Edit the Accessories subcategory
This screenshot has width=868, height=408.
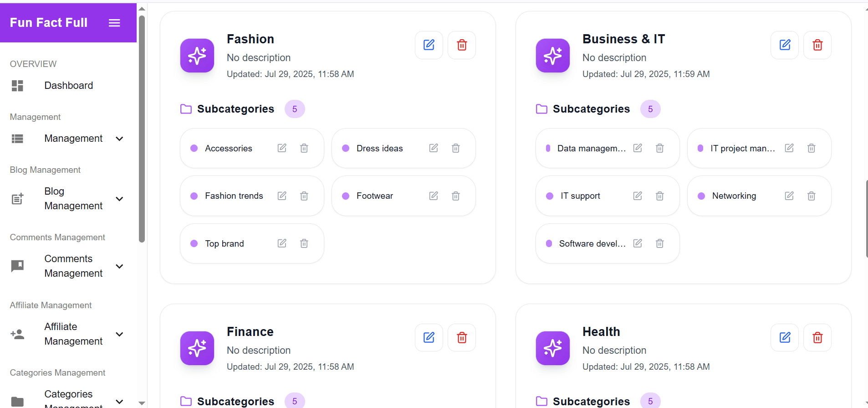coord(282,148)
